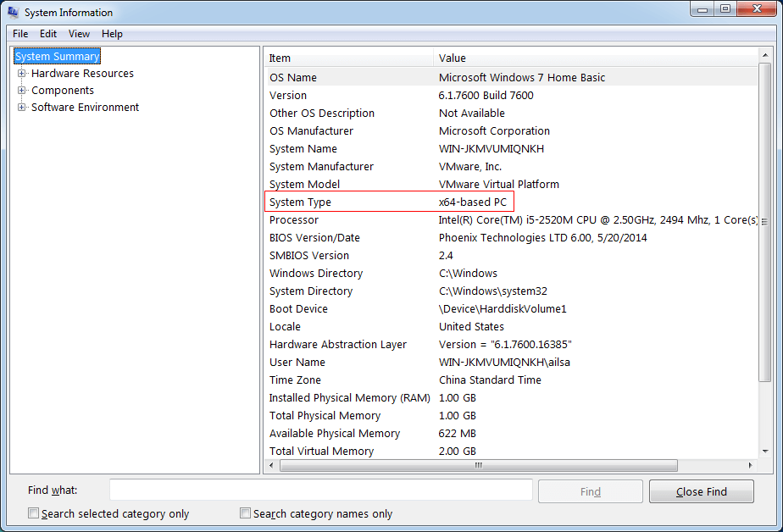Click the Phoenix Technologies BIOS value
The image size is (783, 532).
[x=543, y=238]
